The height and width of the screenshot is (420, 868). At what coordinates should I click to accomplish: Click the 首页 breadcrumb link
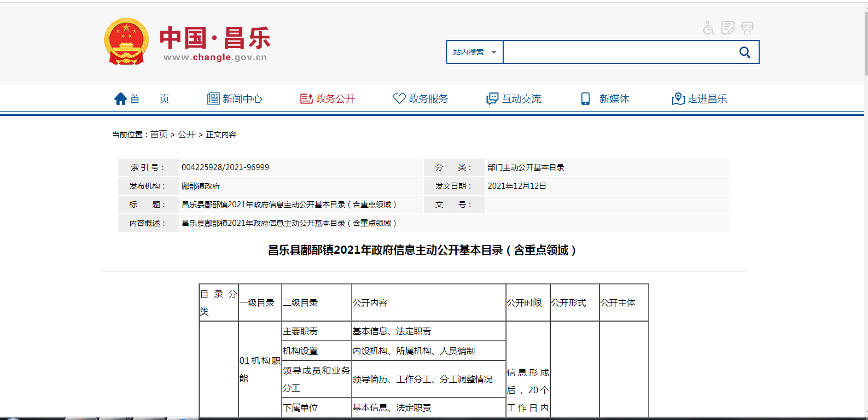click(159, 135)
